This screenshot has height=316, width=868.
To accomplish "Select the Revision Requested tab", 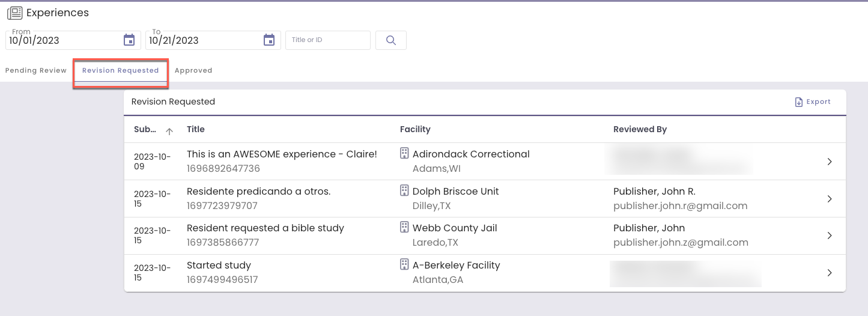I will click(121, 70).
